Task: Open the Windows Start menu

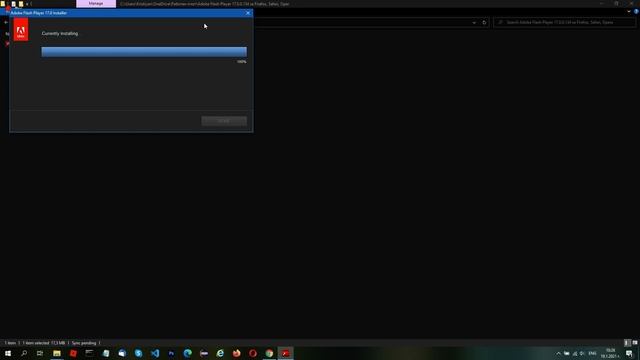Action: pos(8,353)
